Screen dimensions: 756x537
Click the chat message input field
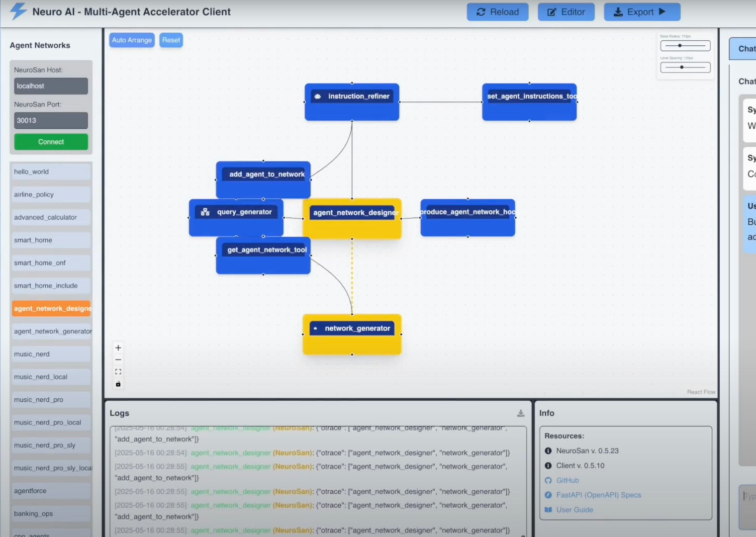tap(748, 507)
